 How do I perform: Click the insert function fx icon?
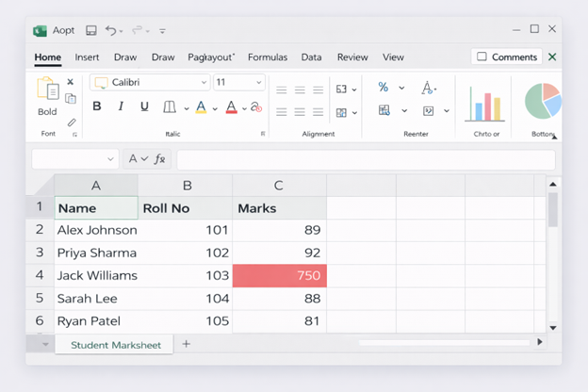click(159, 159)
